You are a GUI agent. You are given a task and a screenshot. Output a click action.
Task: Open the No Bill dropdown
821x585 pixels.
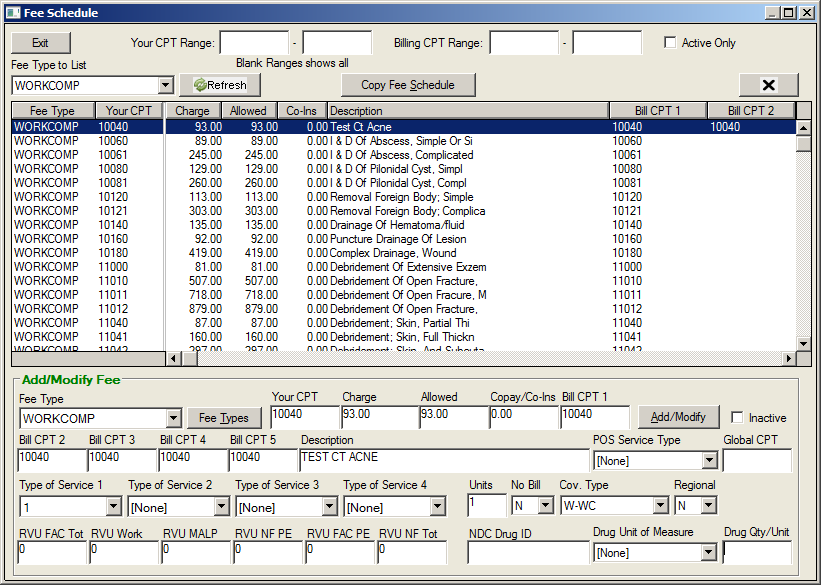click(x=545, y=505)
